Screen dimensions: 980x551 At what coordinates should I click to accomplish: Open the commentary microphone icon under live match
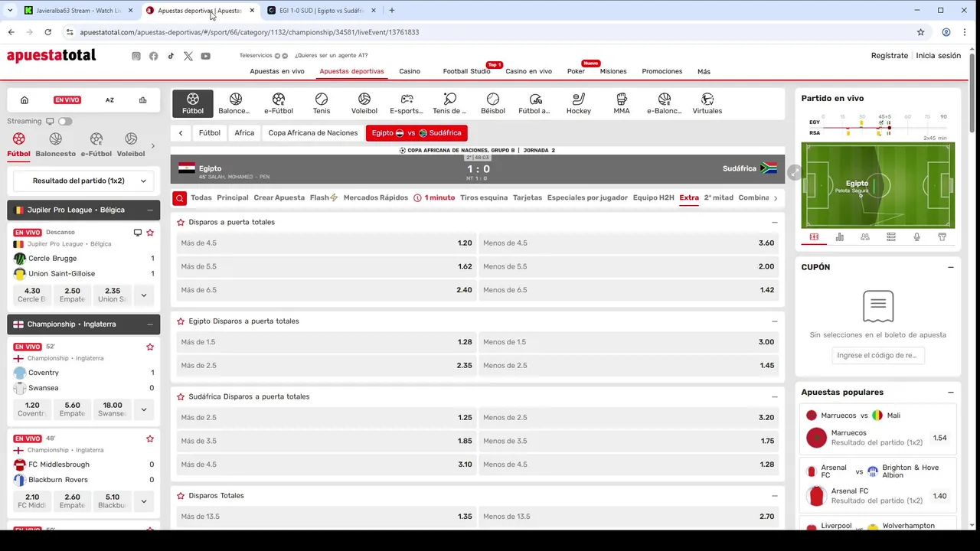tap(916, 237)
